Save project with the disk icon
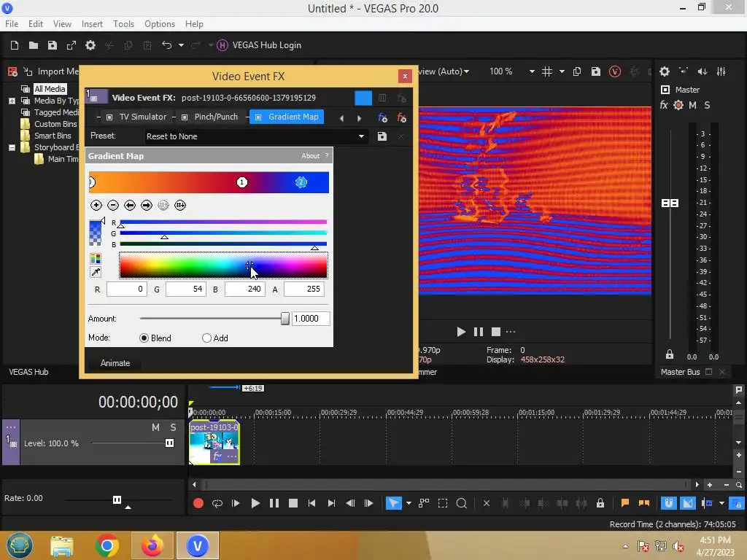Viewport: 747px width, 560px height. [53, 45]
